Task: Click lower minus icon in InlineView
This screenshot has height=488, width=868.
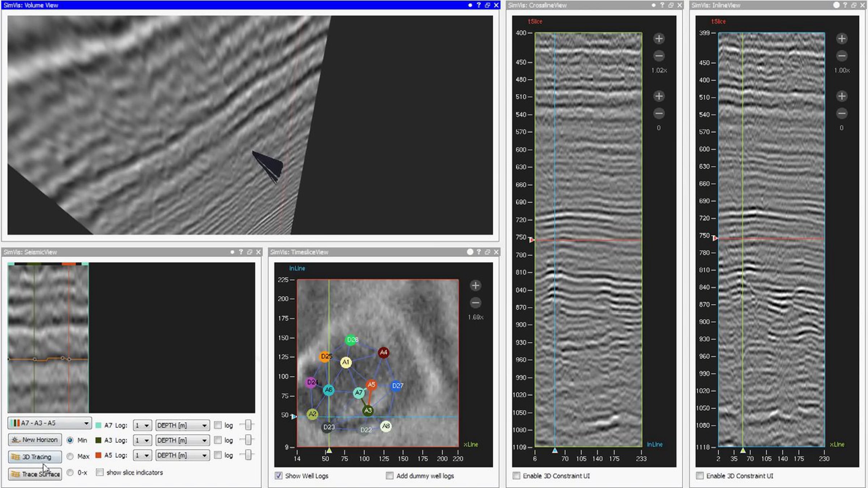Action: 842,114
